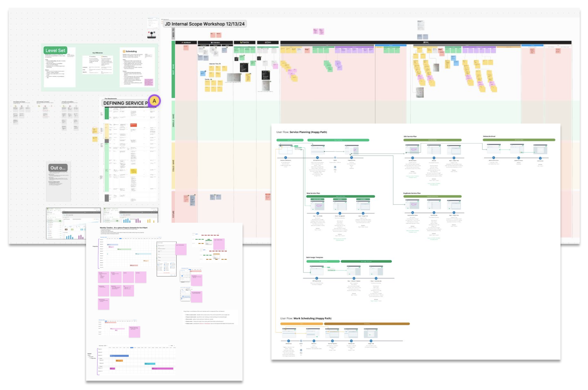Select the Calendars column header icon

click(x=212, y=43)
